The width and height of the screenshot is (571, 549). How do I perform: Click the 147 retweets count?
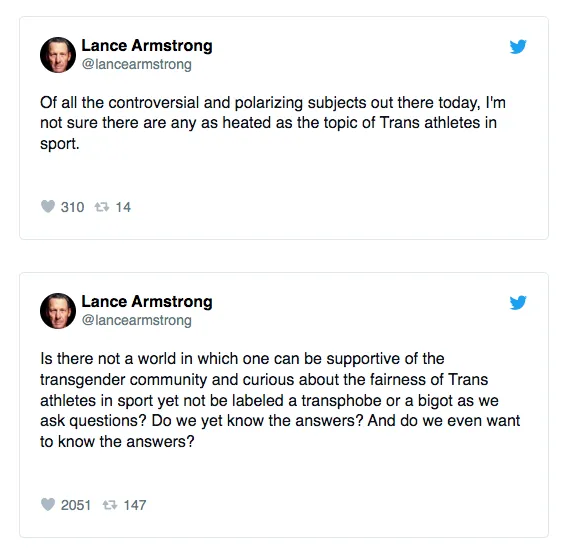coord(135,505)
